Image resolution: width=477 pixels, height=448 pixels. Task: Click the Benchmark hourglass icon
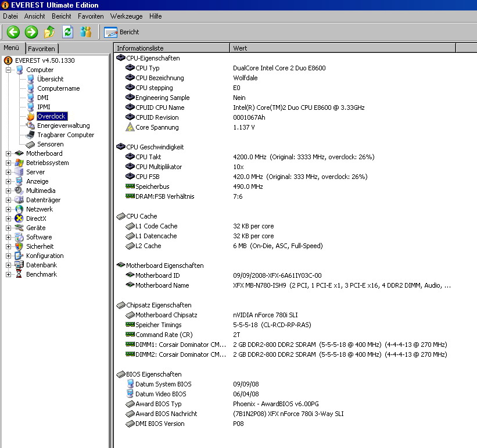coord(19,274)
